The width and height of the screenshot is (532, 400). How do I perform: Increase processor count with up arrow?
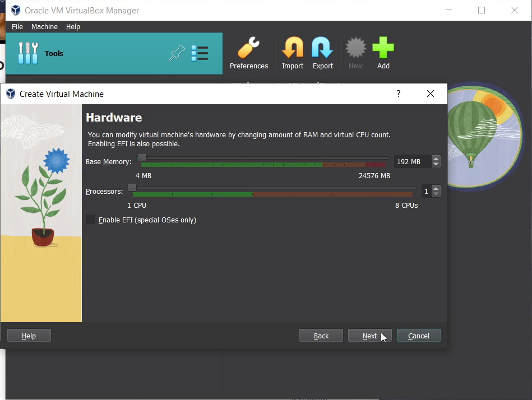[x=436, y=188]
